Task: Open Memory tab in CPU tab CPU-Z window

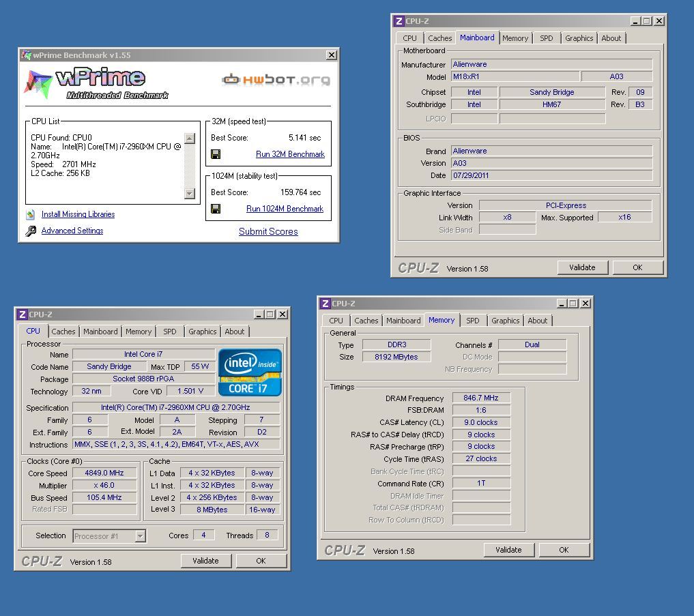Action: point(139,332)
